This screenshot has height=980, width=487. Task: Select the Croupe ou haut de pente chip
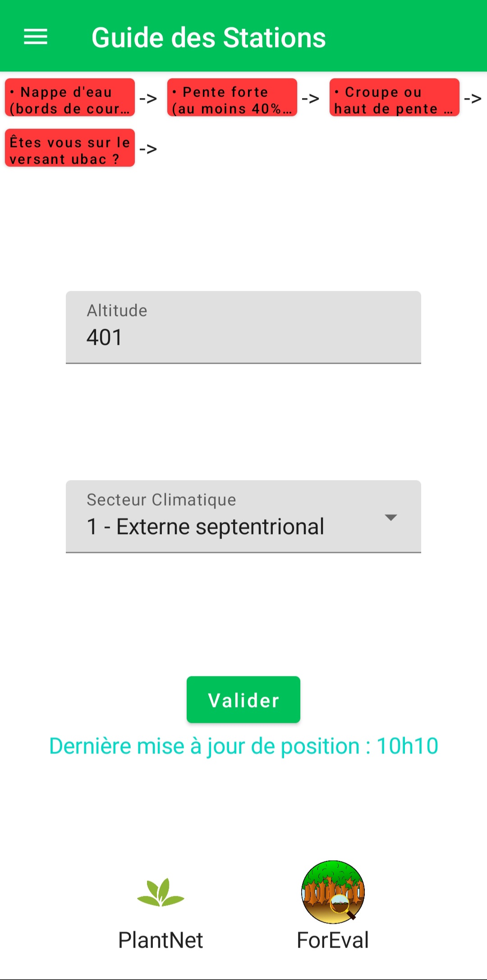395,98
